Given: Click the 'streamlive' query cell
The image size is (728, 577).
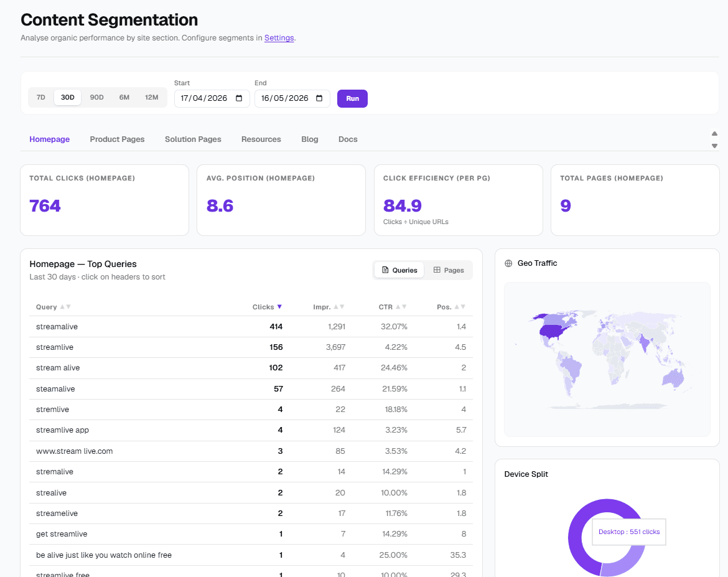Looking at the screenshot, I should coord(55,347).
